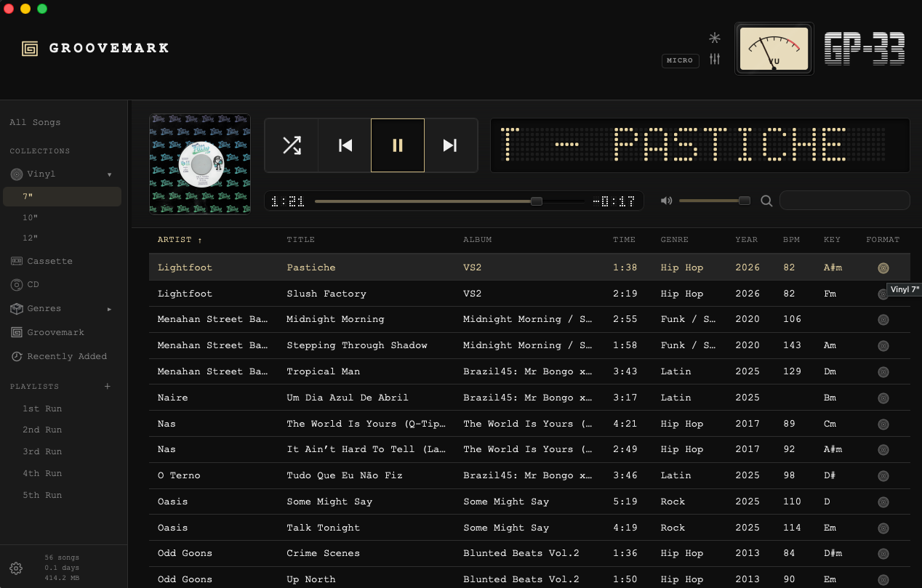
Task: Click the Groovemark logo icon
Action: click(x=30, y=48)
